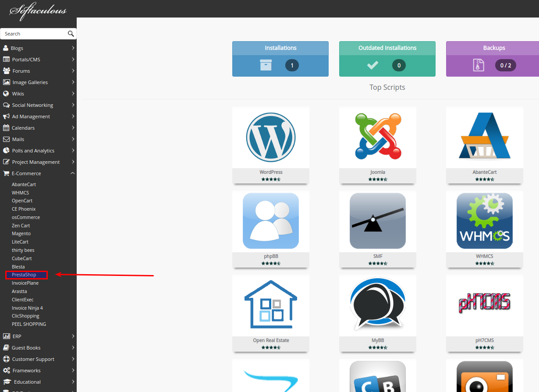Click the Frameworks gears icon
Screen dimensions: 539x392
point(6,371)
